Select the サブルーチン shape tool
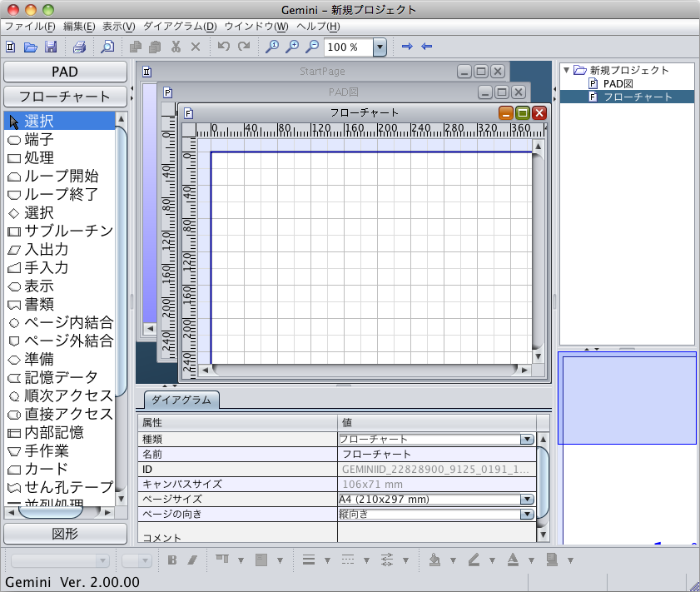This screenshot has width=700, height=592. click(60, 231)
